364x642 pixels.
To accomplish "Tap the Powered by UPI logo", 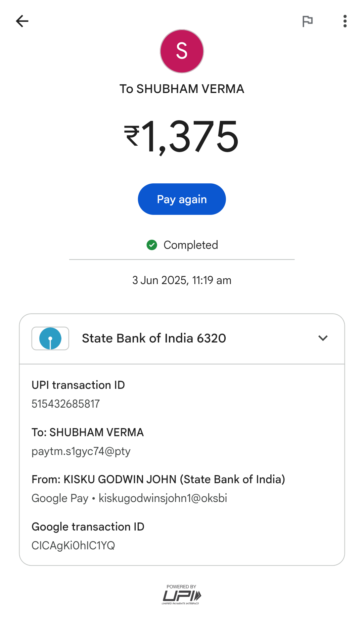I will 182,595.
